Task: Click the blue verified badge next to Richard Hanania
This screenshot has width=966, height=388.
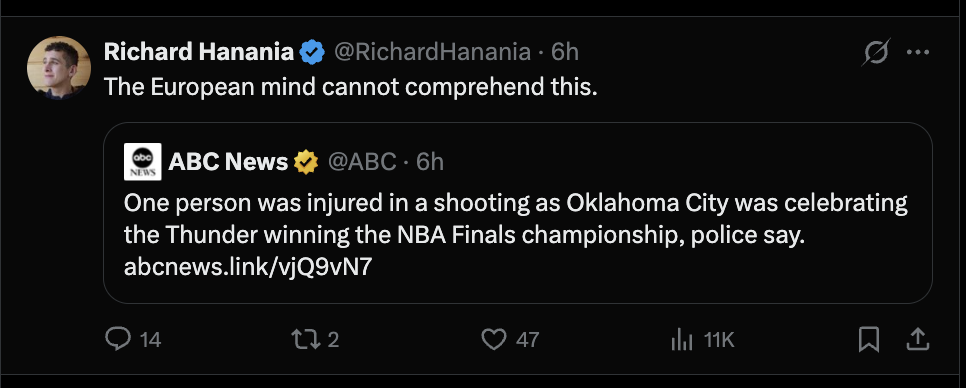Action: click(x=312, y=53)
